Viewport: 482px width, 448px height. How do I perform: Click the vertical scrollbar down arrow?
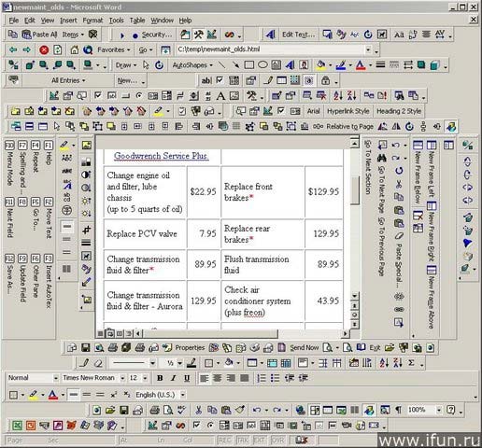(355, 296)
